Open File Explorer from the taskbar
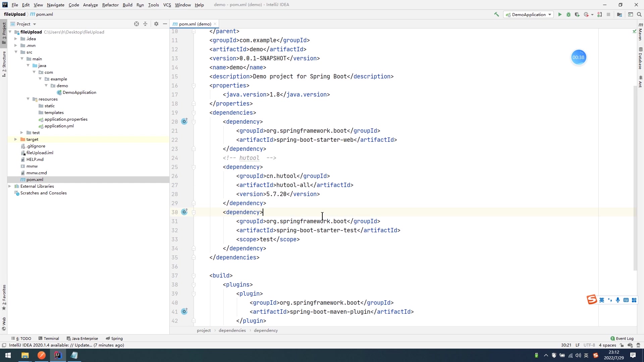 [x=25, y=355]
